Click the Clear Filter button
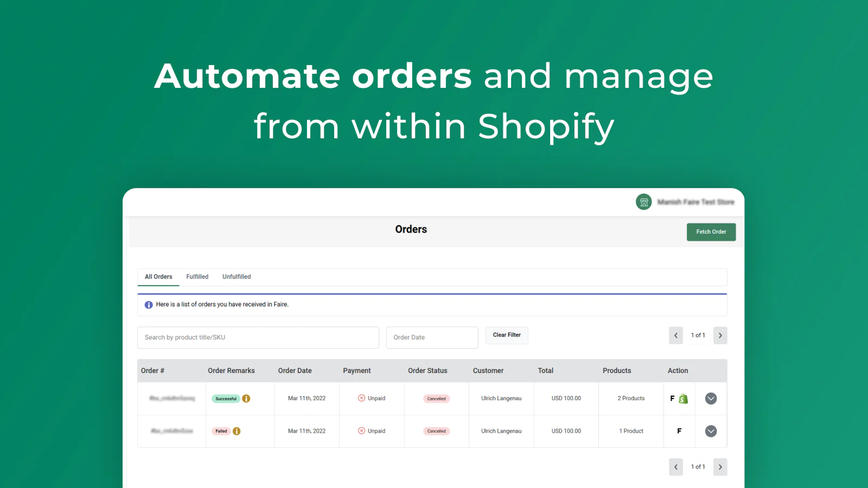This screenshot has width=868, height=488. pyautogui.click(x=507, y=335)
